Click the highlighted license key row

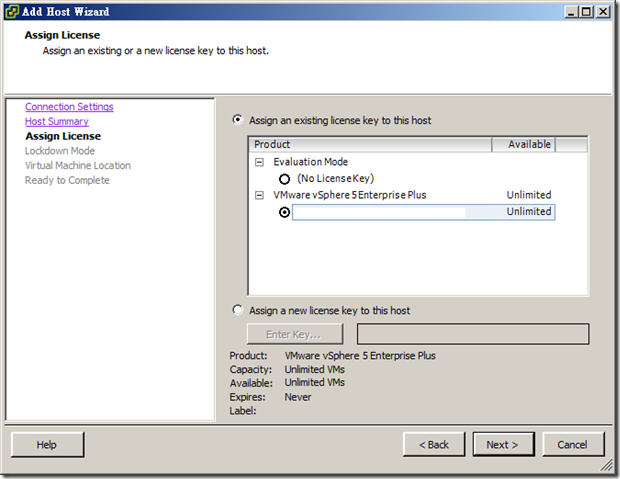(423, 212)
